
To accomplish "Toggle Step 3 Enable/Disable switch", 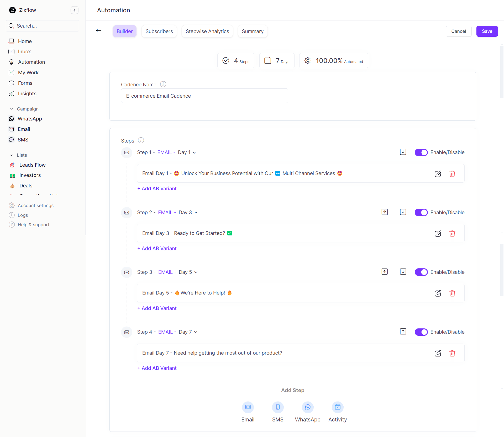I will (421, 272).
